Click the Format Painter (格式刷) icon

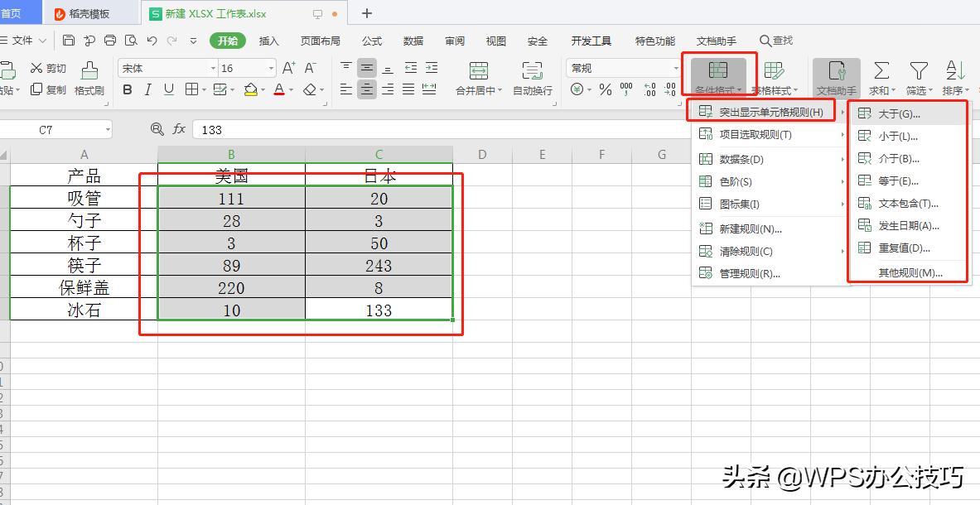pos(89,70)
